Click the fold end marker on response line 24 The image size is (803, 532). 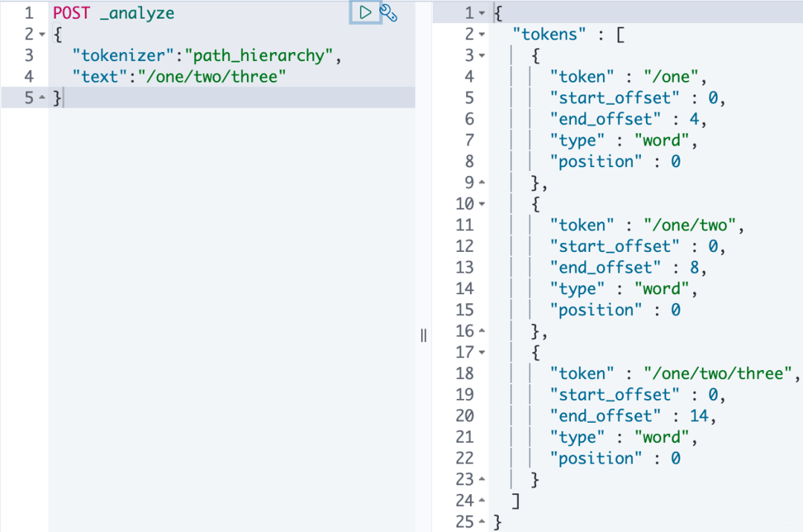(x=482, y=500)
